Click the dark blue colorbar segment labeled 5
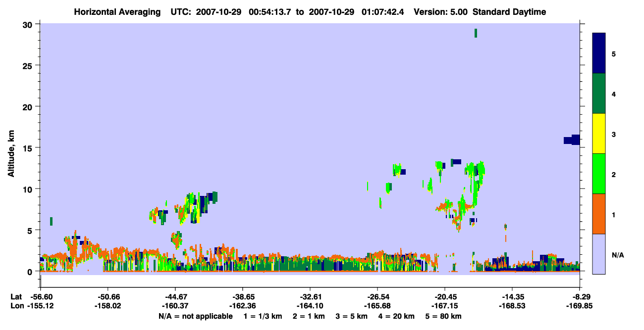 (x=599, y=53)
